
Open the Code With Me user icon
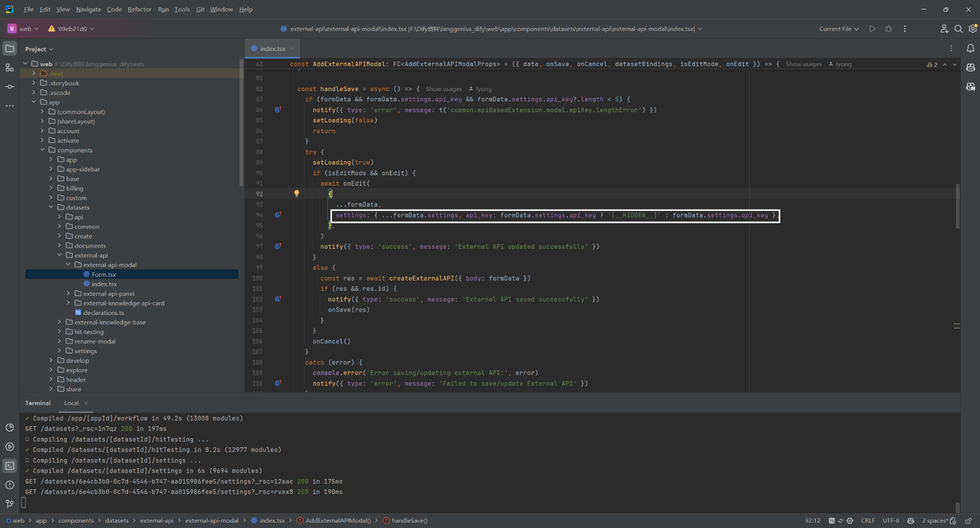(944, 28)
